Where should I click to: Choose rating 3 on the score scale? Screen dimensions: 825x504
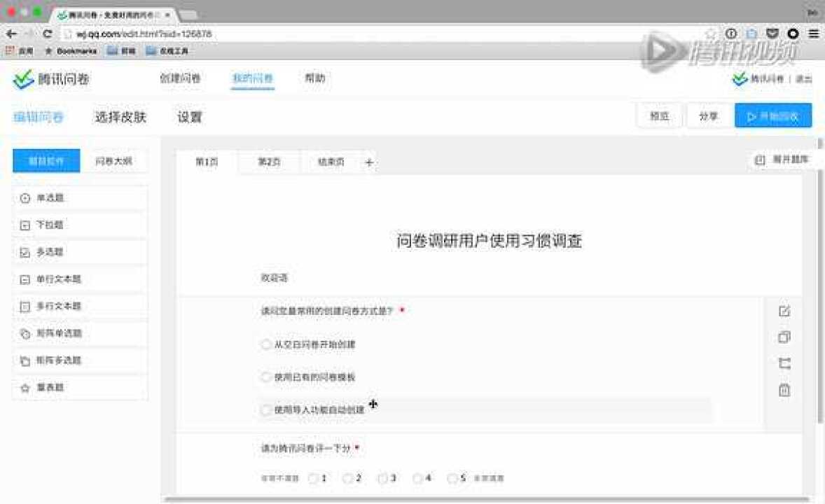pos(383,479)
